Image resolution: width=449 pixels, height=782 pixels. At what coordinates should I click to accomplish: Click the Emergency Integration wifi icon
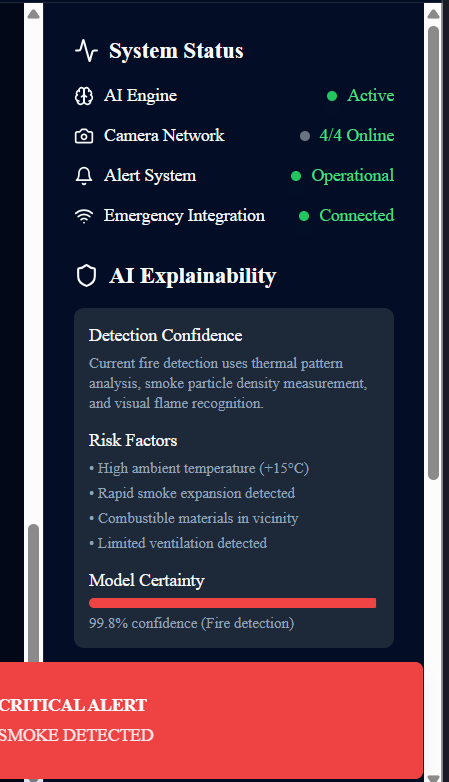point(84,216)
